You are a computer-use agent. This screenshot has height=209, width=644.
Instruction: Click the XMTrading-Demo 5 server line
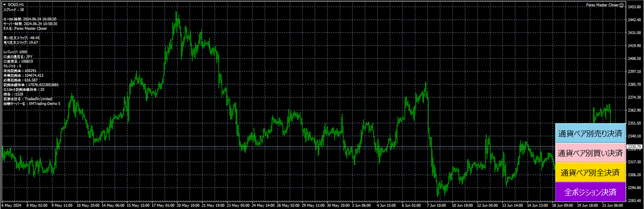[x=32, y=103]
